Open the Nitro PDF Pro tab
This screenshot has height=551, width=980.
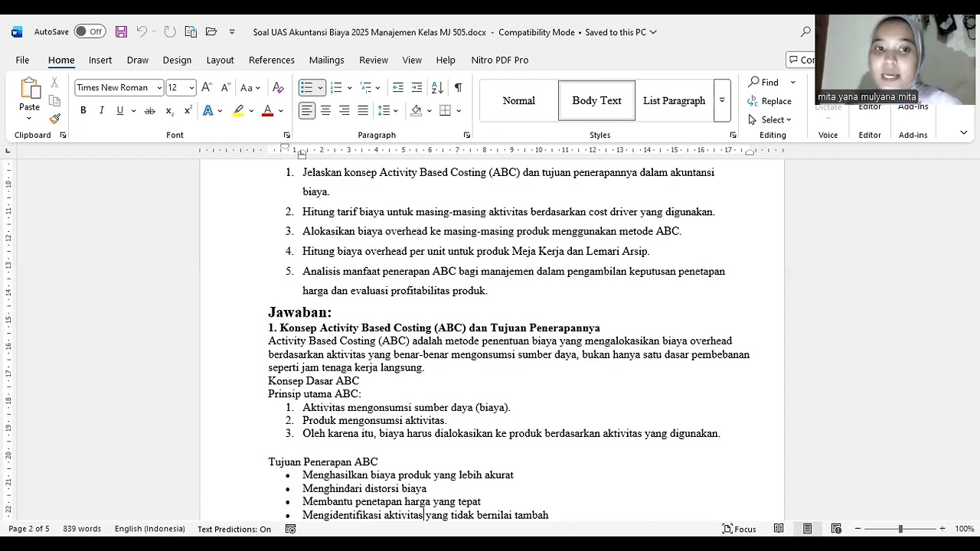tap(500, 60)
